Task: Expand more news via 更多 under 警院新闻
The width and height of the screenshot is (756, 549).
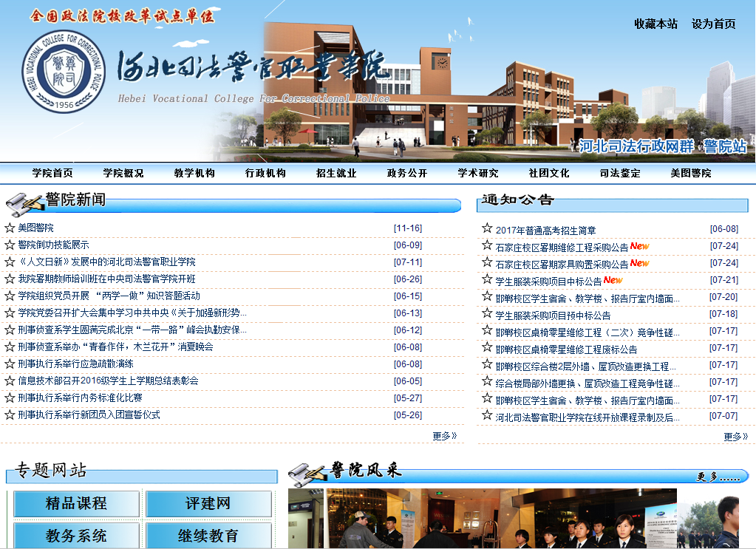Action: (444, 436)
